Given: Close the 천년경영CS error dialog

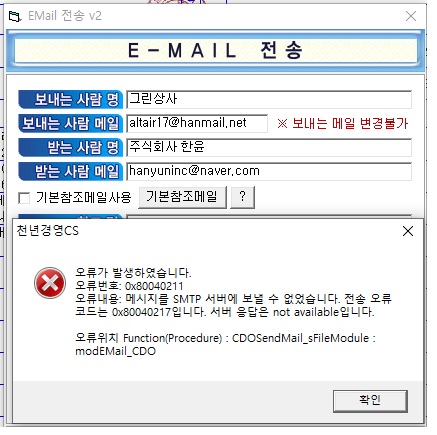Looking at the screenshot, I should pos(408,231).
